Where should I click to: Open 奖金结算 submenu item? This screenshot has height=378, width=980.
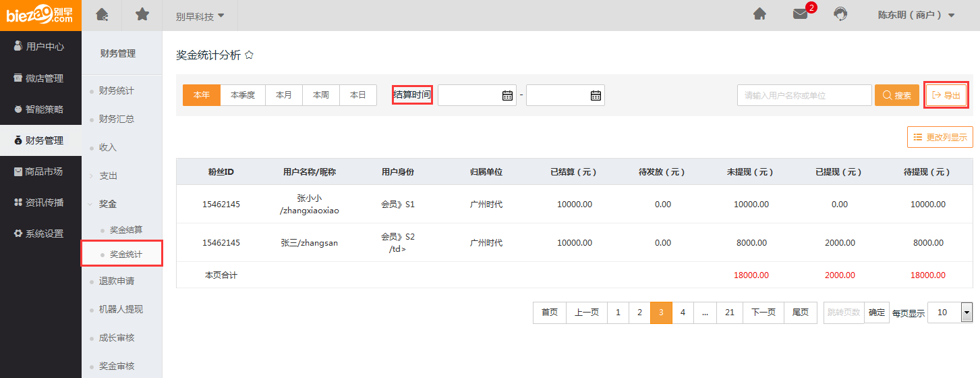coord(126,230)
